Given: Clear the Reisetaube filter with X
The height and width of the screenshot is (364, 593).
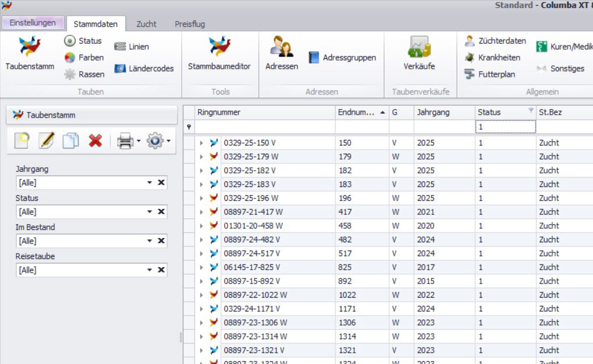Looking at the screenshot, I should [161, 270].
